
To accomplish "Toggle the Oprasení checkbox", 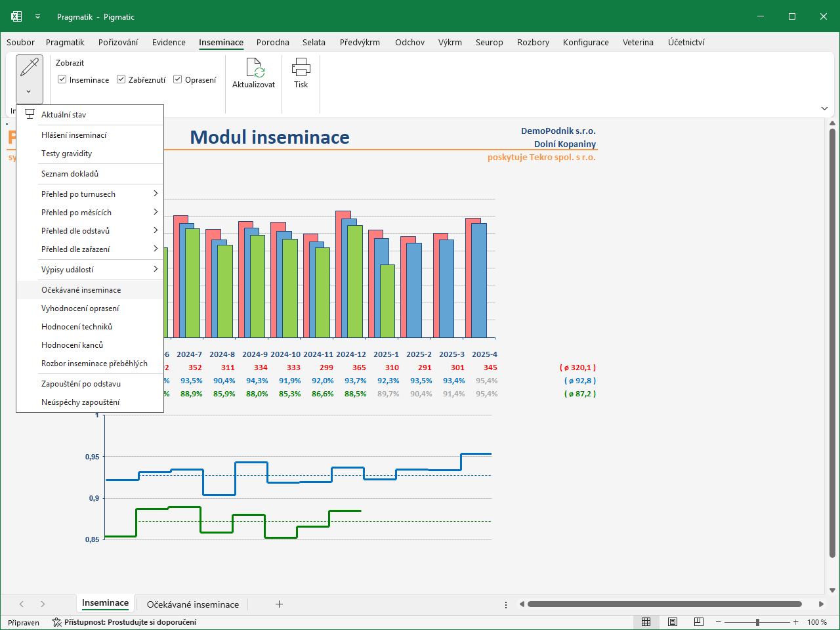I will click(178, 79).
